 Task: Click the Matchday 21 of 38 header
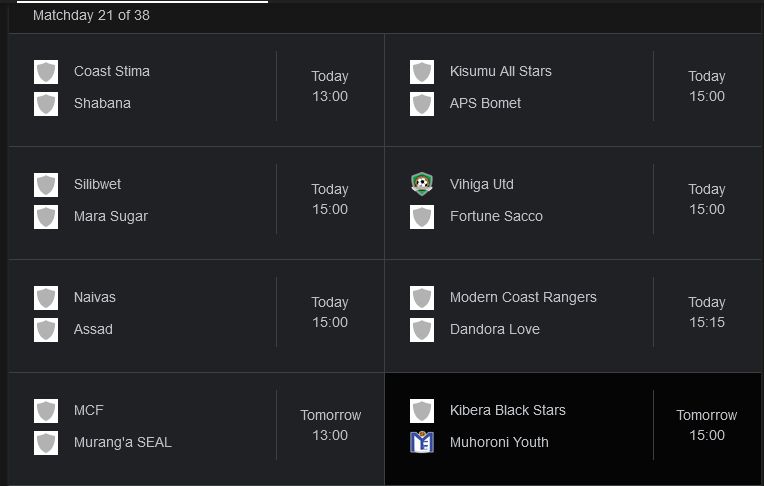click(91, 16)
